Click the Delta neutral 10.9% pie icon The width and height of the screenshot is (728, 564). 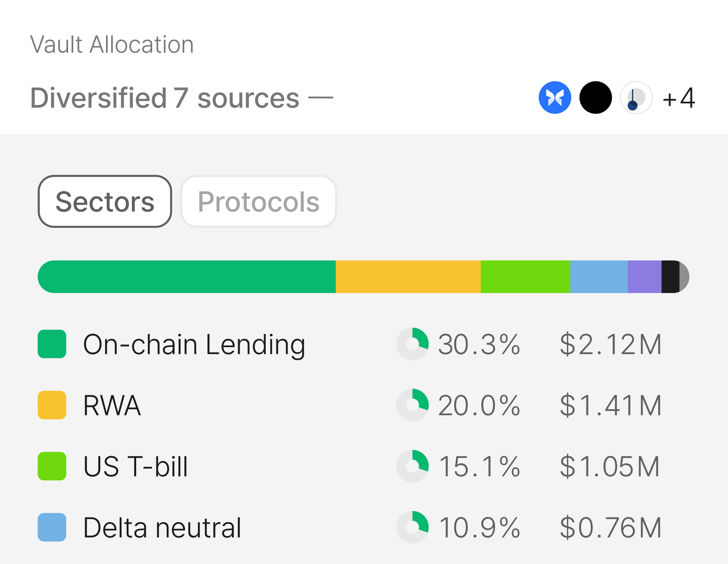pyautogui.click(x=412, y=527)
